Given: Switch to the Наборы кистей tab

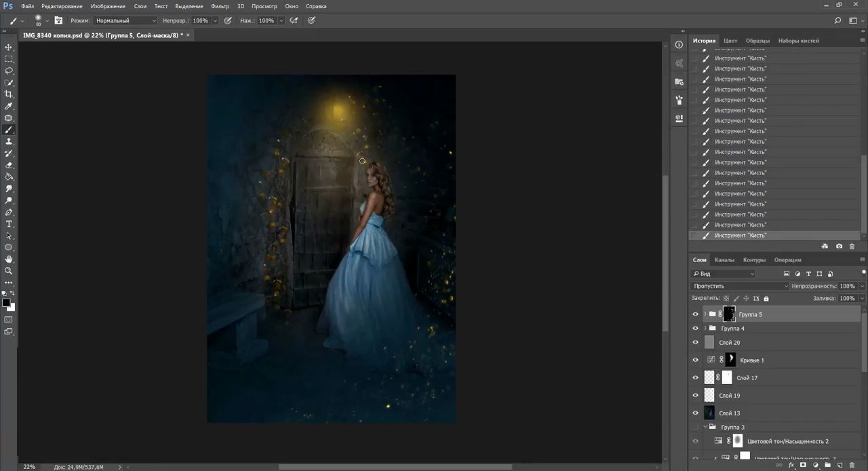Looking at the screenshot, I should 798,41.
